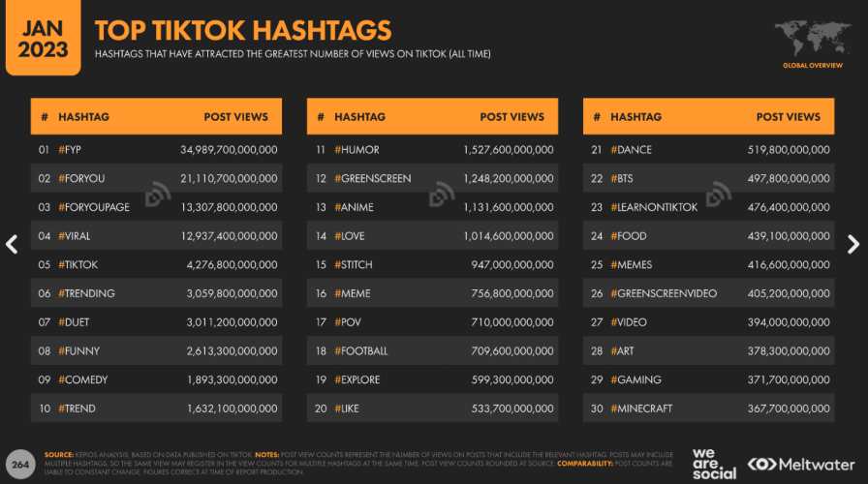The width and height of the screenshot is (868, 484).
Task: Click the We Are Social logo
Action: [714, 464]
